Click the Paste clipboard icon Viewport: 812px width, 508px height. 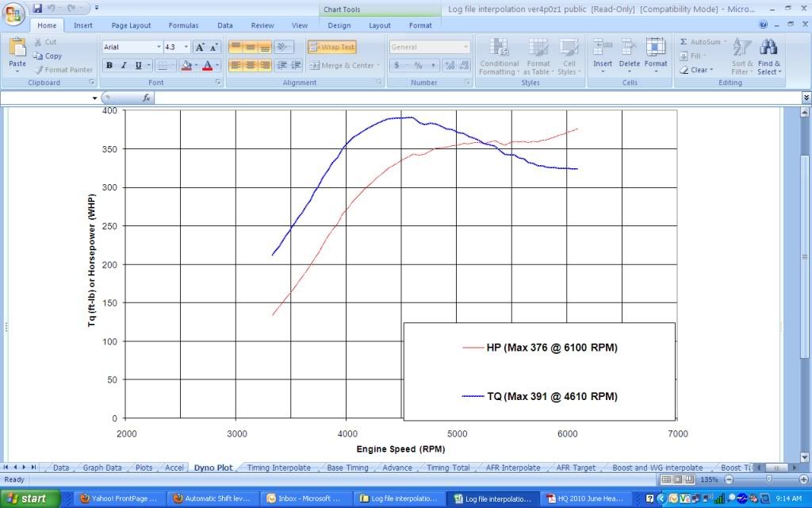[x=17, y=49]
